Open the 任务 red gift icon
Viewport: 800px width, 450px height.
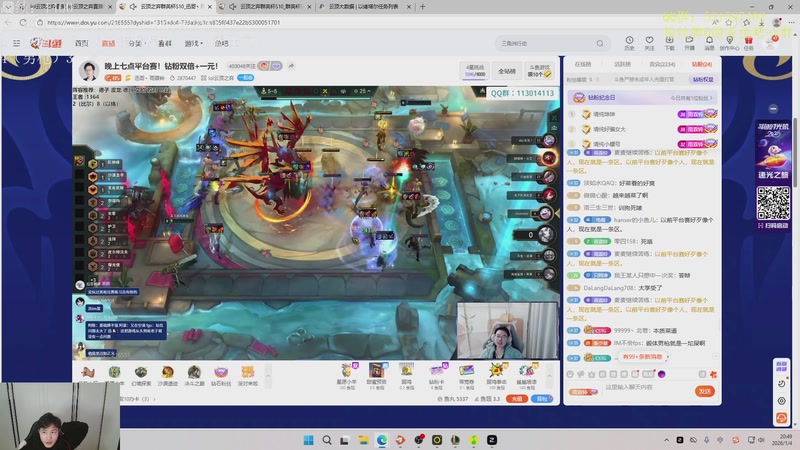coord(748,43)
